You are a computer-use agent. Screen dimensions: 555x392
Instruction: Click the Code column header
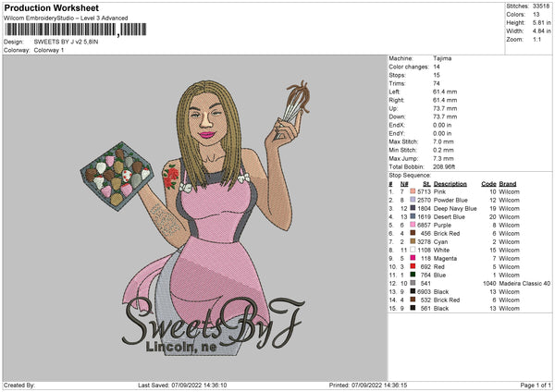click(488, 184)
